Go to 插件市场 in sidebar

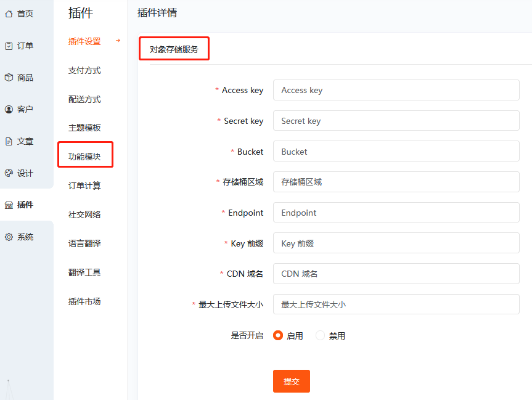point(84,301)
